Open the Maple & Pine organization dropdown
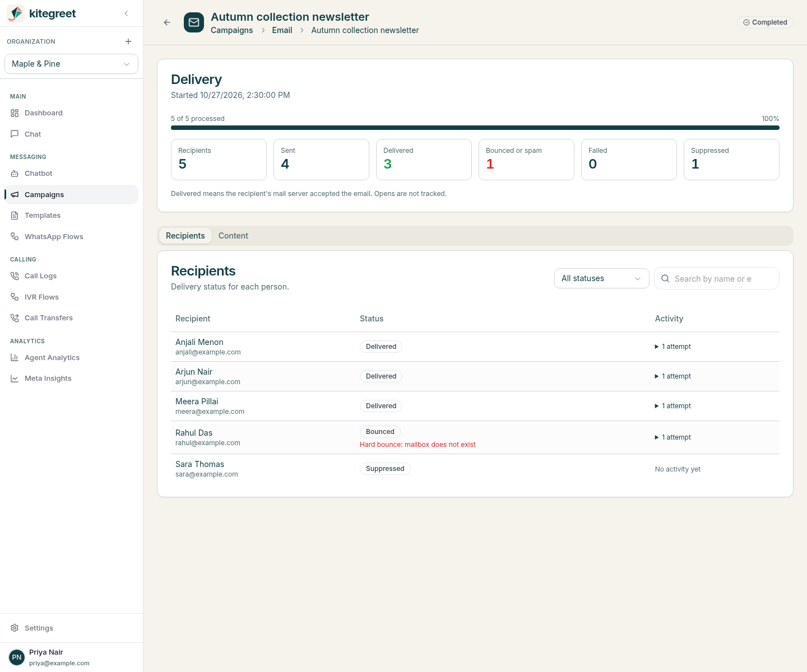This screenshot has height=672, width=807. click(71, 64)
